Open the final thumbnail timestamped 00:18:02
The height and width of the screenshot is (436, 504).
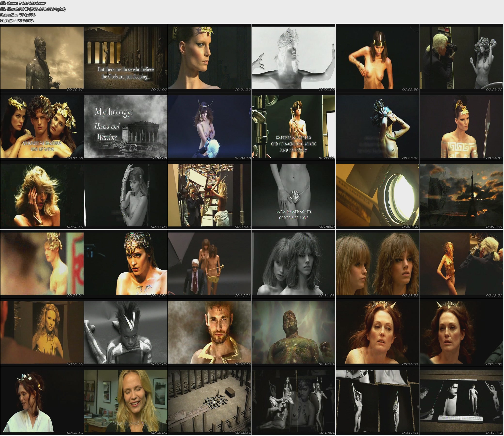coord(461,401)
